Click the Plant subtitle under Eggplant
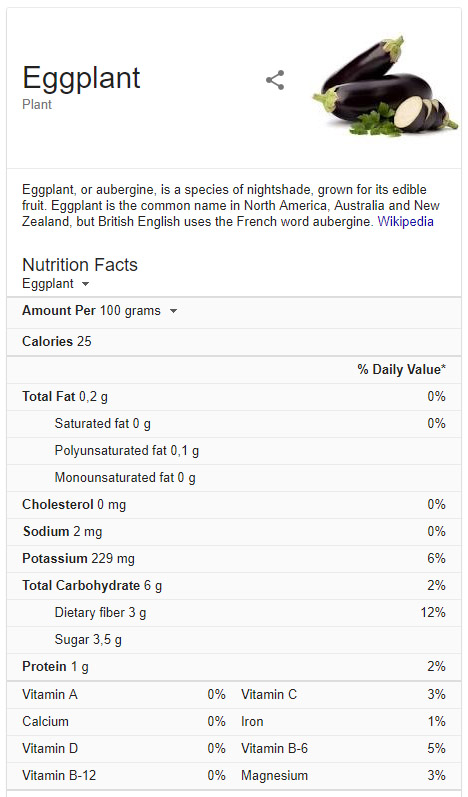This screenshot has width=468, height=797. point(37,104)
